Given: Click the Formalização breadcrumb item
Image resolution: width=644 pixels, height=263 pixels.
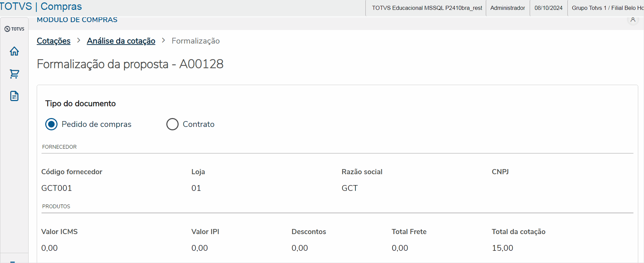Looking at the screenshot, I should 196,41.
